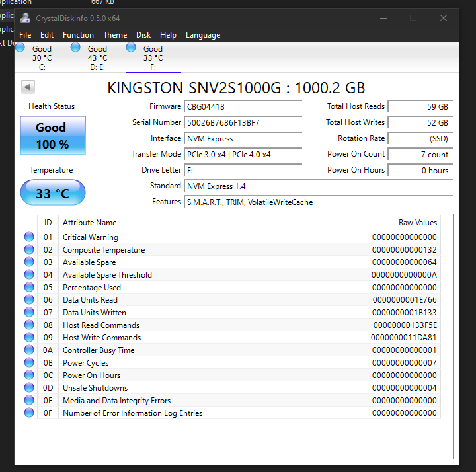This screenshot has height=472, width=476.
Task: Click status circle for Composite Temperature row
Action: click(29, 249)
